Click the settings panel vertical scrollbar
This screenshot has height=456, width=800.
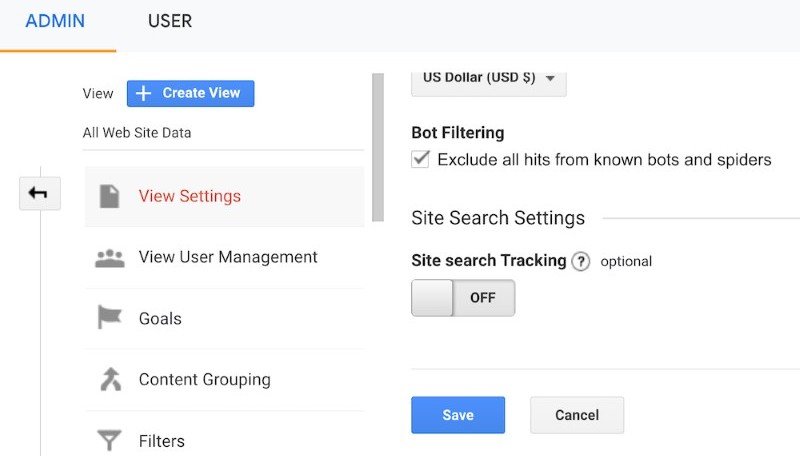tap(378, 147)
